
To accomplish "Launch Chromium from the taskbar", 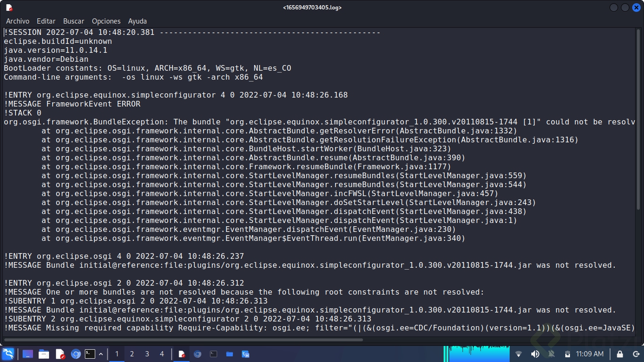I will click(75, 354).
